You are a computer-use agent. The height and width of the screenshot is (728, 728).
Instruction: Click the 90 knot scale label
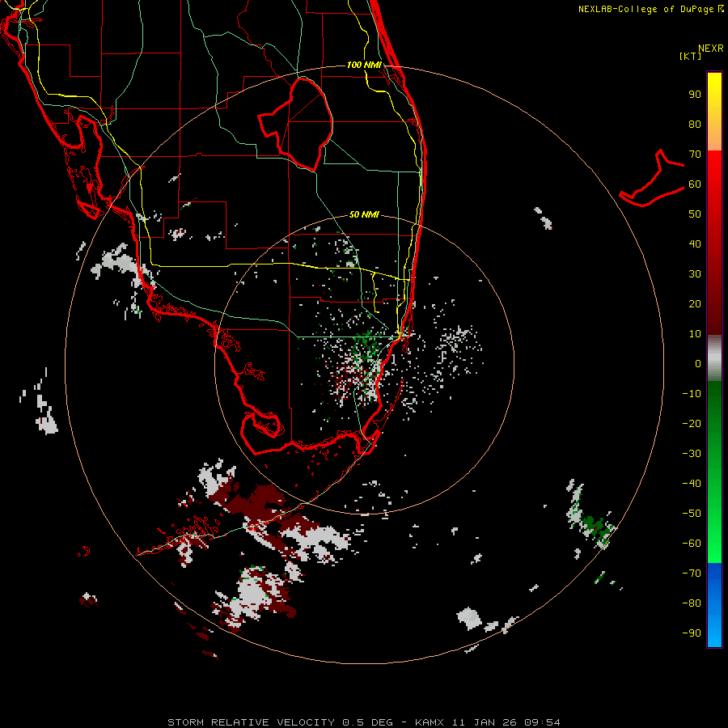pos(695,95)
